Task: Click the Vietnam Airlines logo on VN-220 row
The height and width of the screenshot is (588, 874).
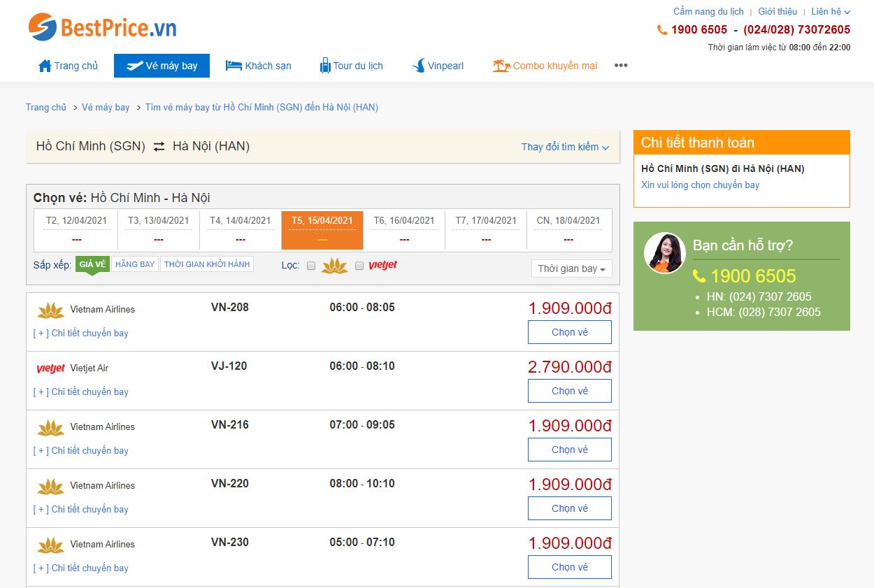Action: tap(50, 486)
